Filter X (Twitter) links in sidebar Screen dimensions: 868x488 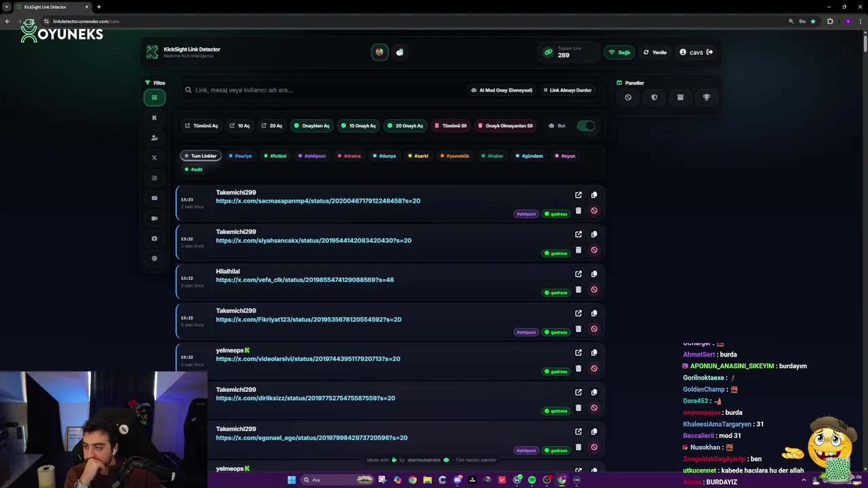[155, 158]
